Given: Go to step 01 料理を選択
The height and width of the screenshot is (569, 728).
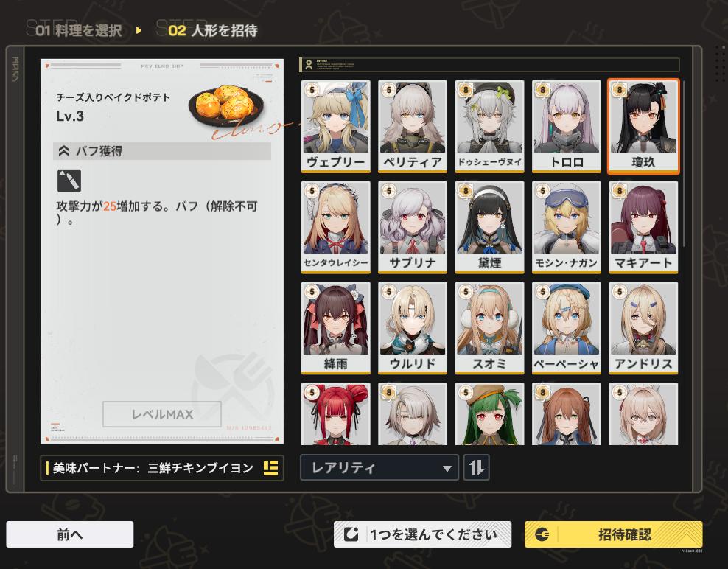Looking at the screenshot, I should click(78, 31).
